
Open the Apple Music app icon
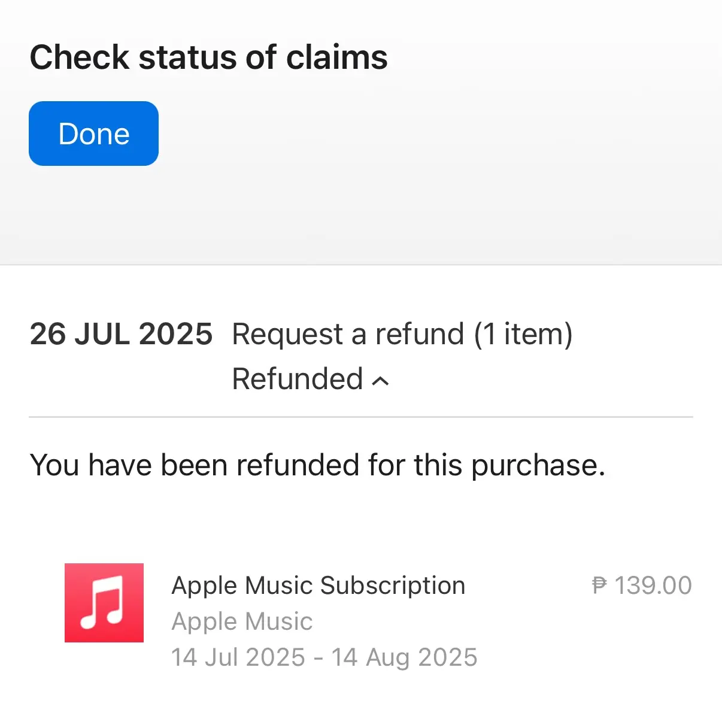(x=104, y=603)
